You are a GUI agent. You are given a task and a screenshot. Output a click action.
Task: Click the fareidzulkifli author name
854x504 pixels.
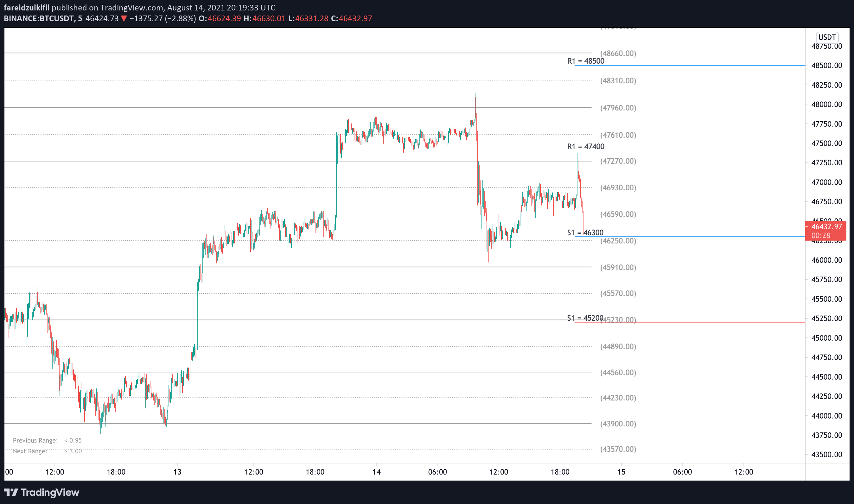point(27,8)
